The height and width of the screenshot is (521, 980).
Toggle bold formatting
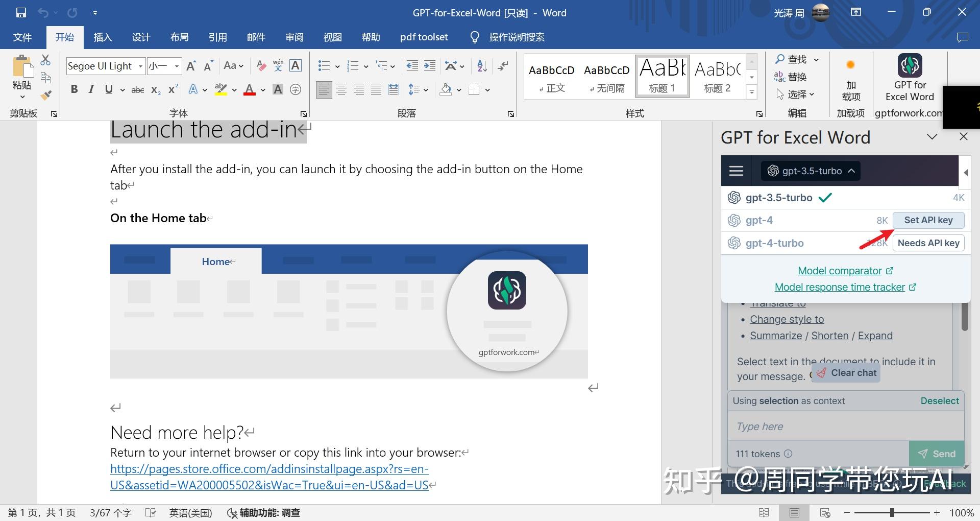tap(74, 89)
